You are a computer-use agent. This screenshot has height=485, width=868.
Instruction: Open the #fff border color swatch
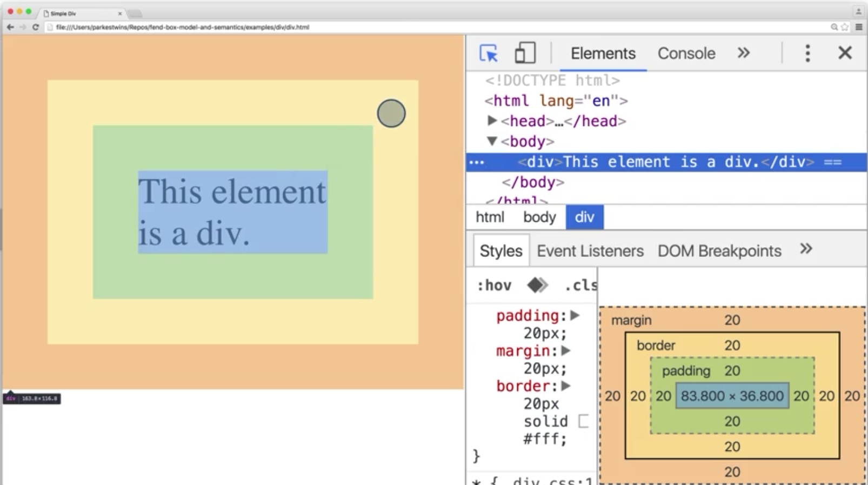583,421
